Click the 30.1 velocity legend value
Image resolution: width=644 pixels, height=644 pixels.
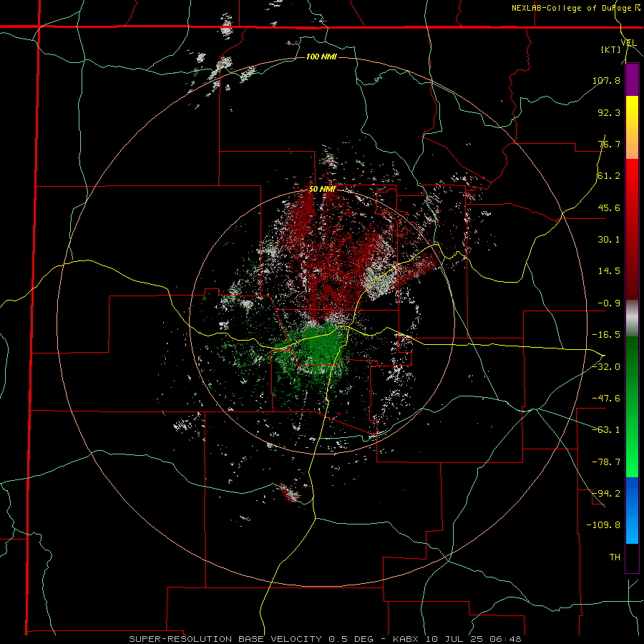609,240
